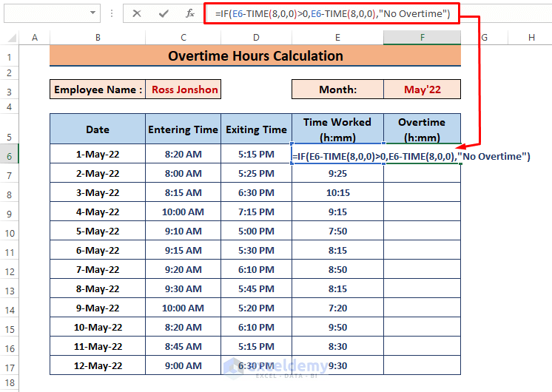Click the 10-May-22 date cell
552x392 pixels.
(98, 328)
